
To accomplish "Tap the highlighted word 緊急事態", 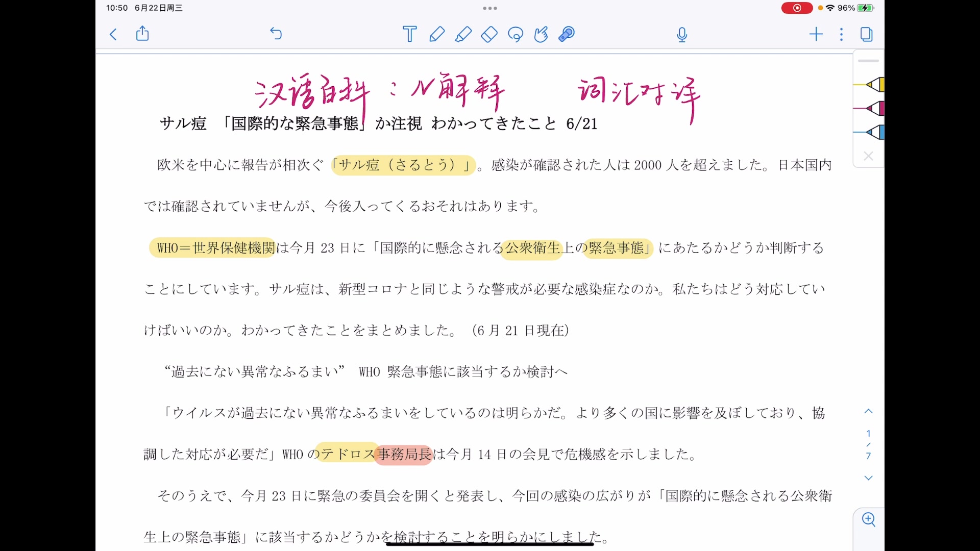I will pyautogui.click(x=618, y=248).
